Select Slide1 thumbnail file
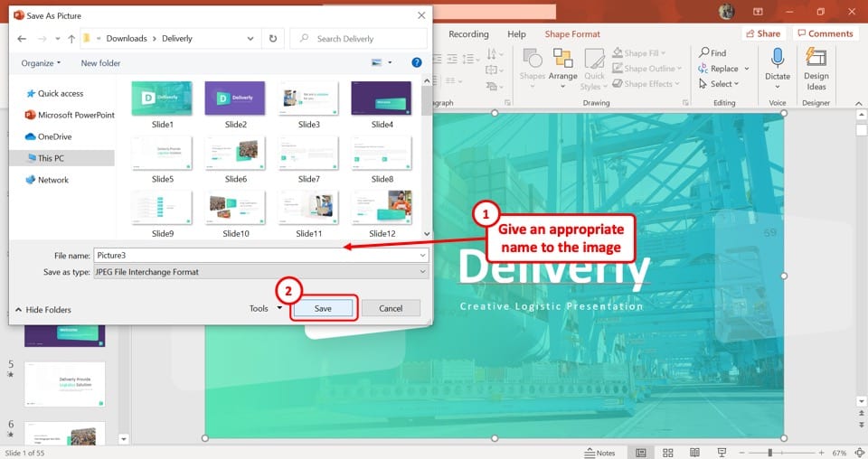The height and width of the screenshot is (459, 868). coord(162,105)
